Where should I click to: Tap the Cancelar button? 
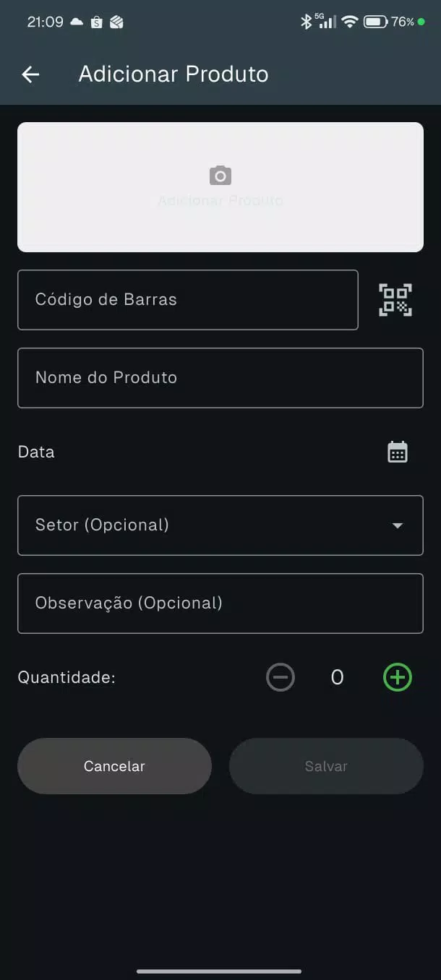coord(114,766)
